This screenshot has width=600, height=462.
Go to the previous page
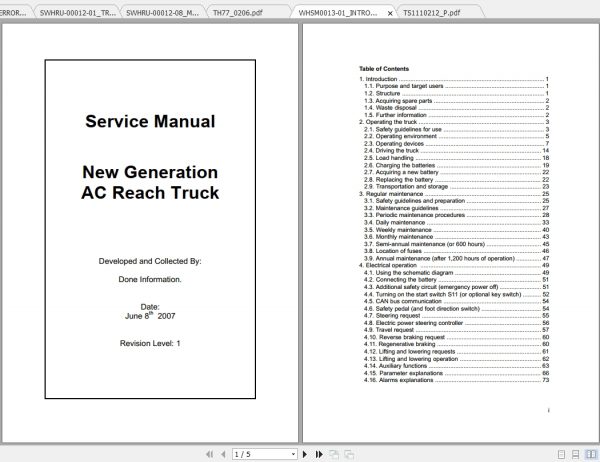[223, 454]
